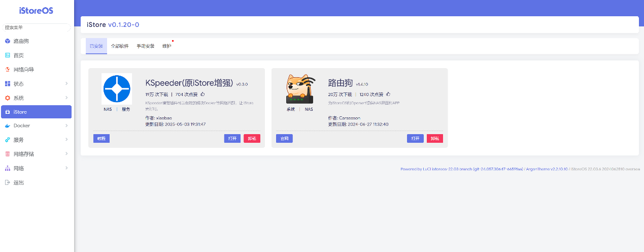Click the KSpeeder blue compass app logo
644x252 pixels.
(117, 88)
